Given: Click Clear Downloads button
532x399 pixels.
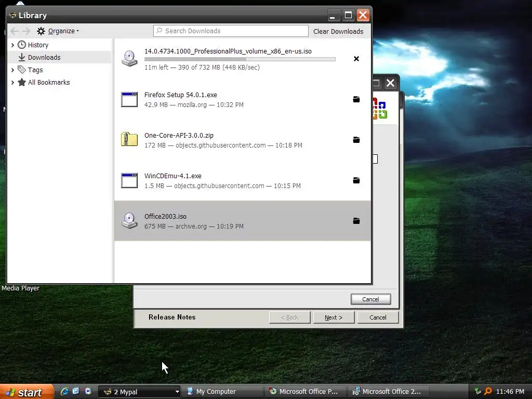Looking at the screenshot, I should pyautogui.click(x=338, y=31).
